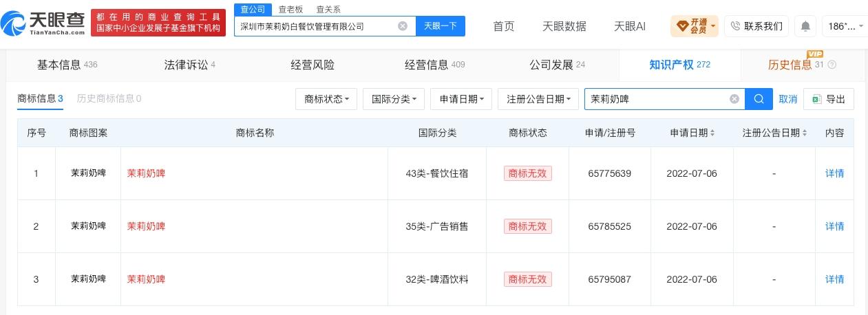Open 详情 for 32类-啤酒饮料 trademark
Screen dimensions: 868x315
coord(834,279)
